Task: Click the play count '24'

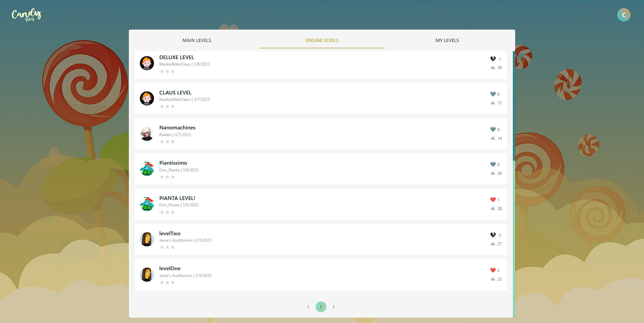Action: click(499, 173)
